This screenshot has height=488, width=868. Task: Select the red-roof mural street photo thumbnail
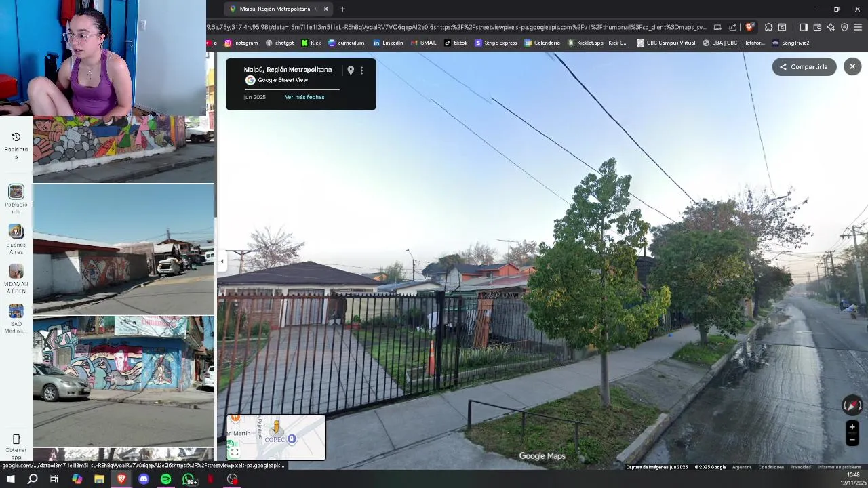click(123, 249)
